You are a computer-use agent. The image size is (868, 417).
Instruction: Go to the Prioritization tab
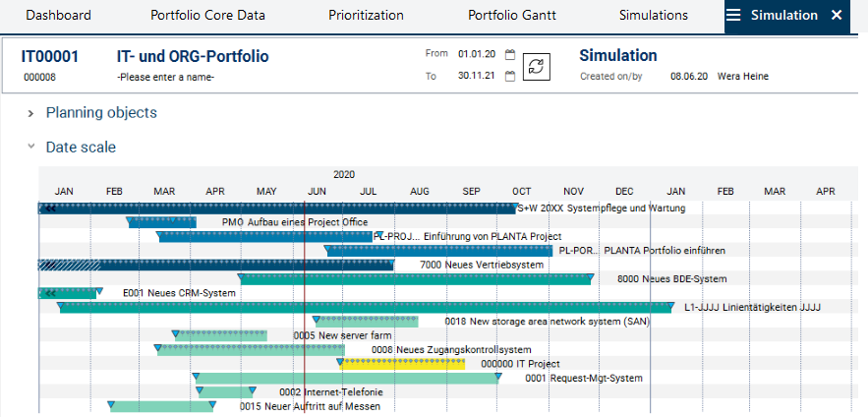(x=367, y=16)
